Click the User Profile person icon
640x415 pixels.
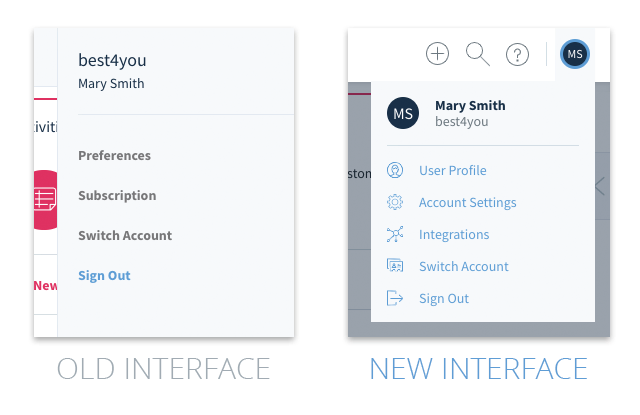[395, 170]
